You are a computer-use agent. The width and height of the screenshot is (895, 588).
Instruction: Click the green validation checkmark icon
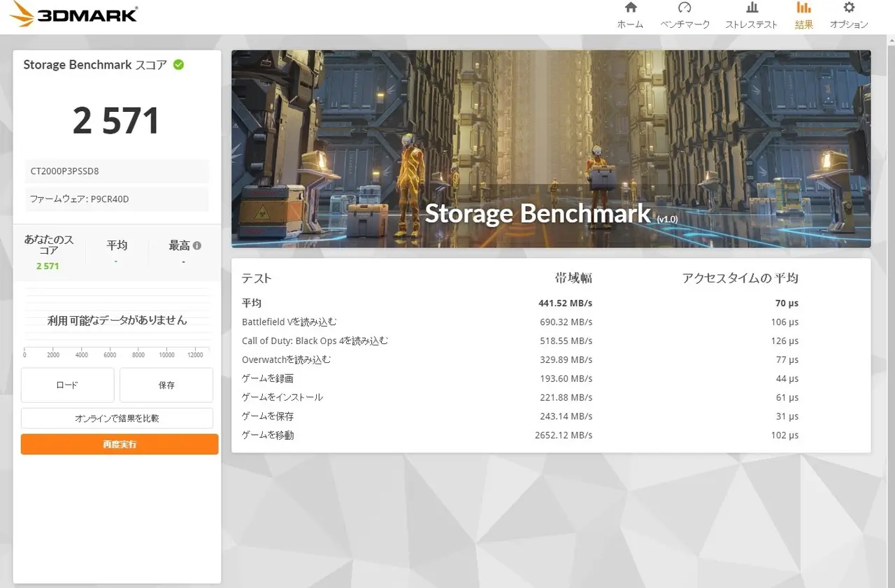coord(179,64)
